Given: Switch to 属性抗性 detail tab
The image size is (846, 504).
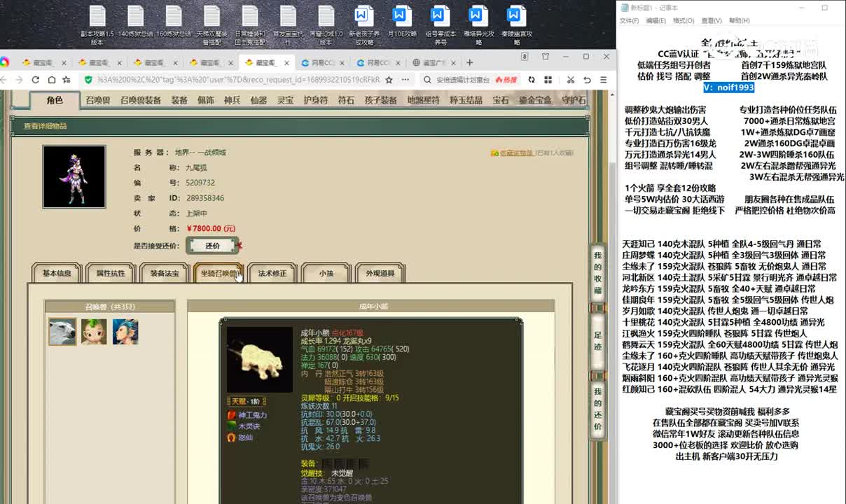Looking at the screenshot, I should point(111,273).
